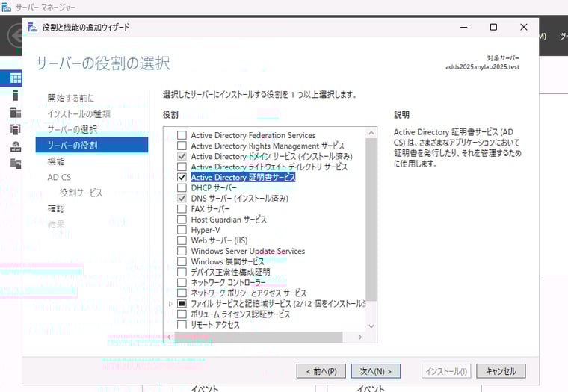
Task: Select Active Directory ドメイン サービス row text
Action: click(272, 156)
